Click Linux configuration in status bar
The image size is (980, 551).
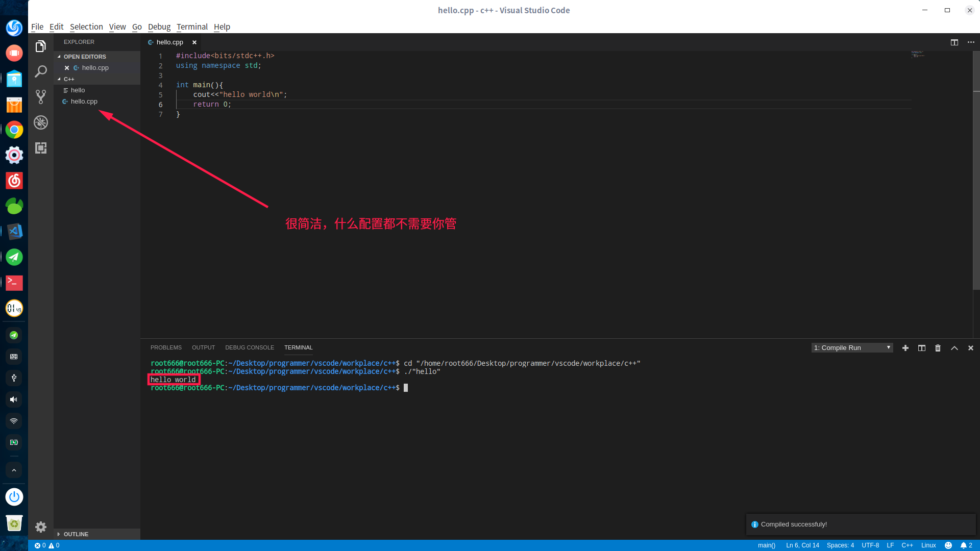(928, 545)
